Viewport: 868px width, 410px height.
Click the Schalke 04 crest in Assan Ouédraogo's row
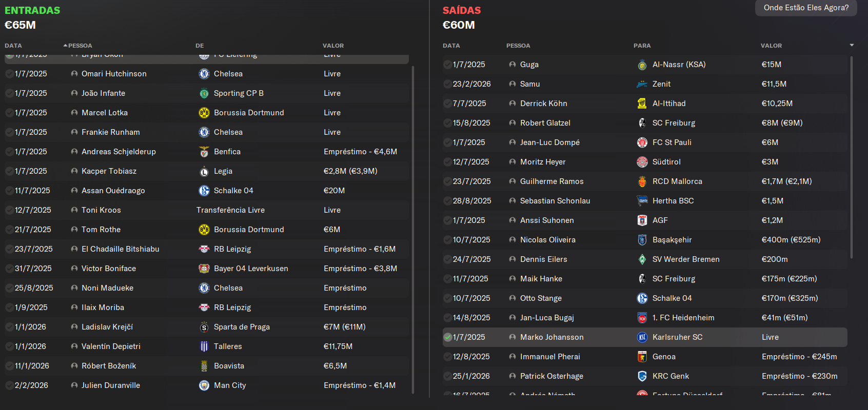point(204,191)
